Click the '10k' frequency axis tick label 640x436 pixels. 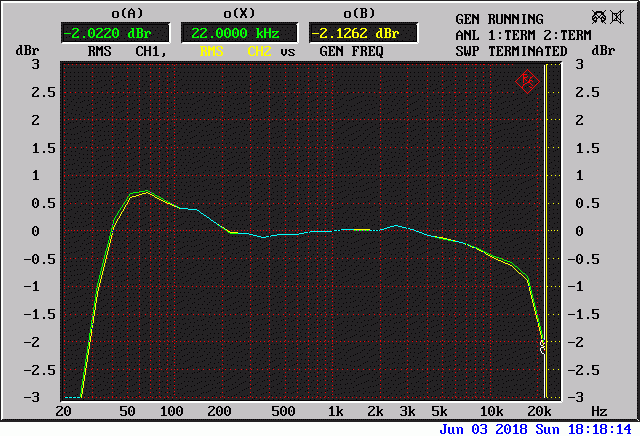click(x=491, y=411)
